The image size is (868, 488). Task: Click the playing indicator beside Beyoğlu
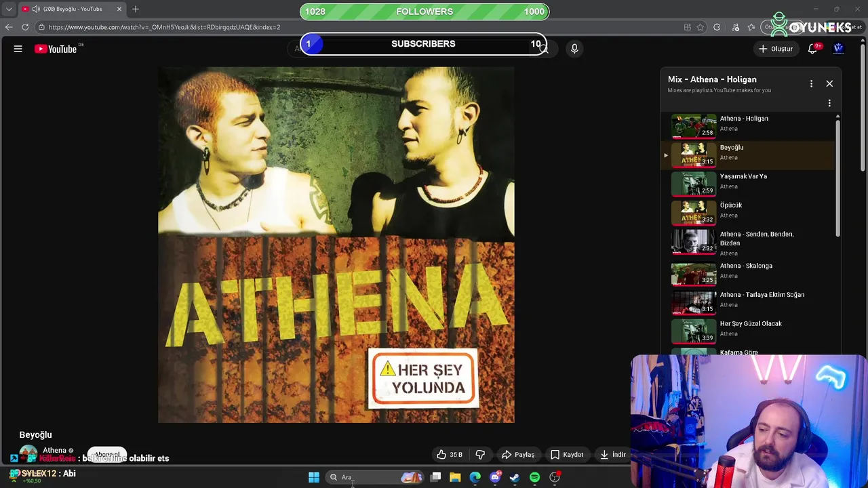coord(666,155)
